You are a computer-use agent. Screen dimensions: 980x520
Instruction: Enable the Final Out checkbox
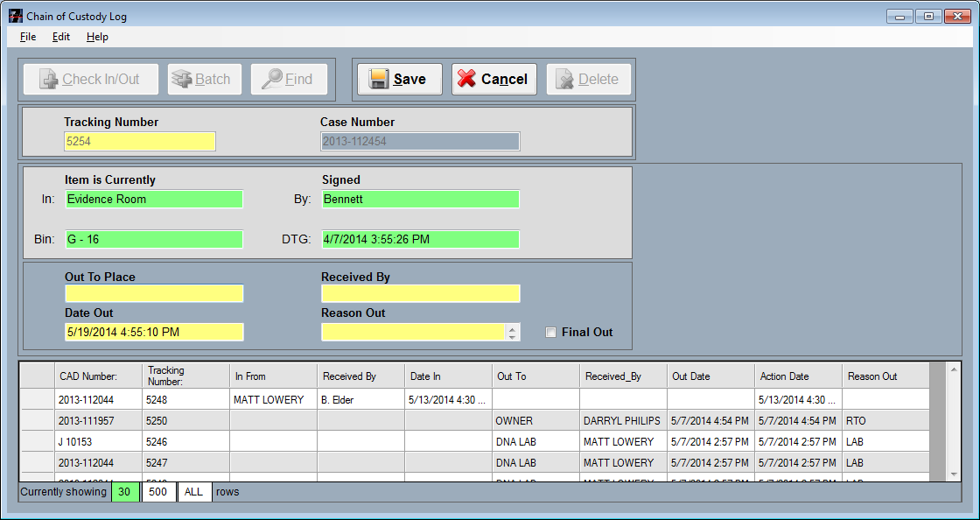tap(549, 332)
